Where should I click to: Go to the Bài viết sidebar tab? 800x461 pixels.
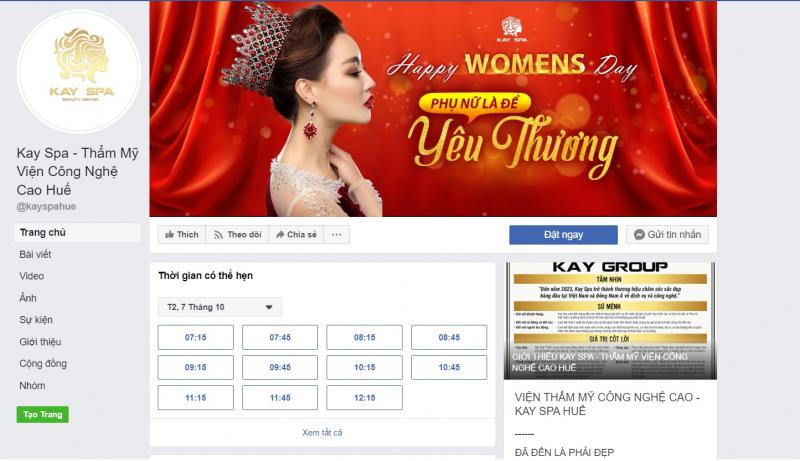(x=35, y=254)
